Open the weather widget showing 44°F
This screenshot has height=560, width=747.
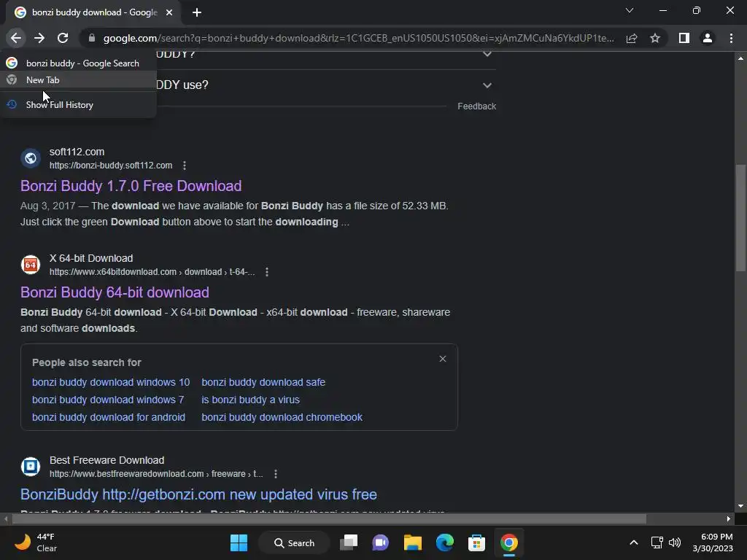coord(36,542)
